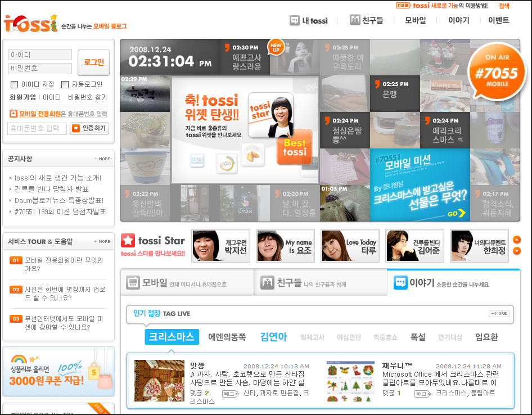
Task: Open 맛짱 gingerbread house post thumbnail
Action: pyautogui.click(x=159, y=381)
